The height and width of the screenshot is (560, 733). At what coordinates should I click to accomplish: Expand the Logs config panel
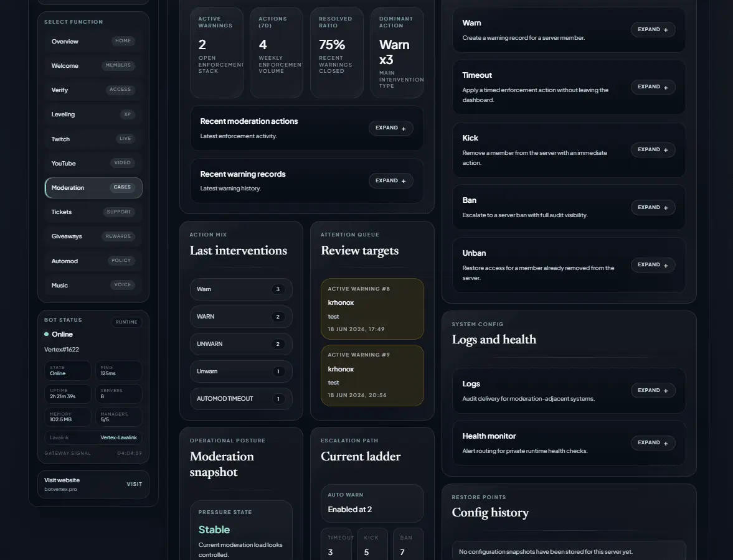653,391
